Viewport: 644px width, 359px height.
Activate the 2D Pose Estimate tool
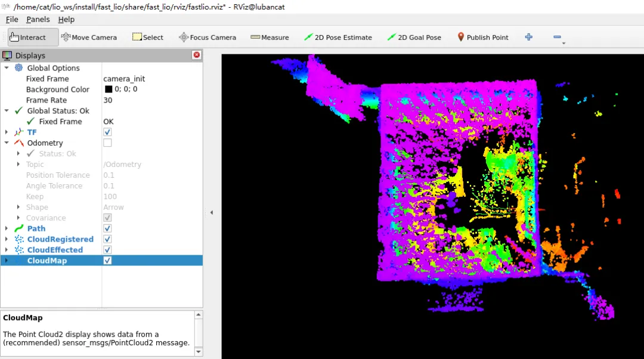(x=338, y=37)
